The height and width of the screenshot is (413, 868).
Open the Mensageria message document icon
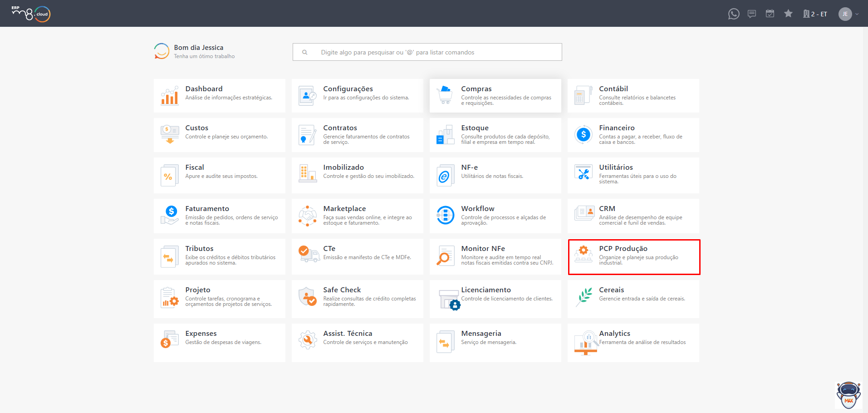(445, 342)
